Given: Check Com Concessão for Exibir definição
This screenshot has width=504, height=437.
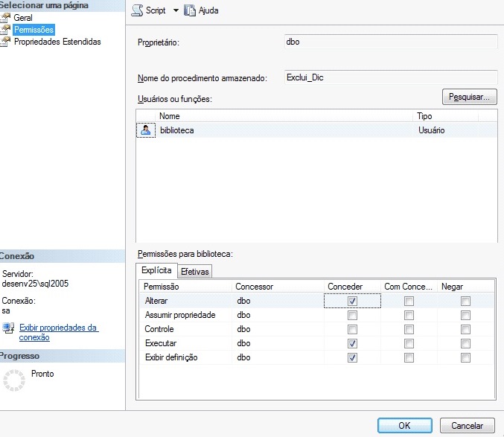Looking at the screenshot, I should pos(409,357).
